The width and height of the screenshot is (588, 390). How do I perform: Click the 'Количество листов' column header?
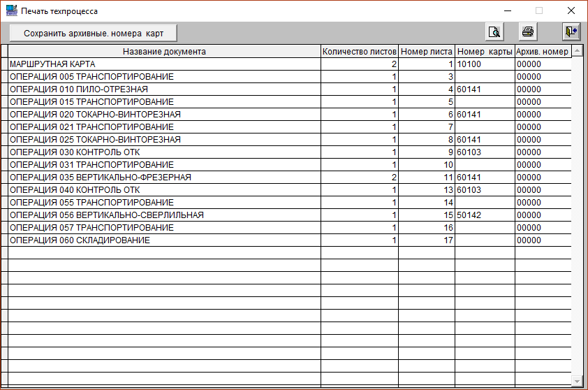[x=359, y=52]
